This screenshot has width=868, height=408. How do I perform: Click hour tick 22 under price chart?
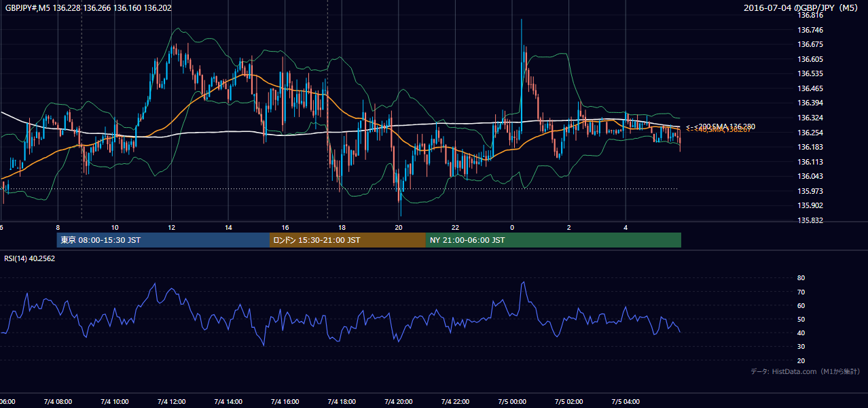click(455, 227)
